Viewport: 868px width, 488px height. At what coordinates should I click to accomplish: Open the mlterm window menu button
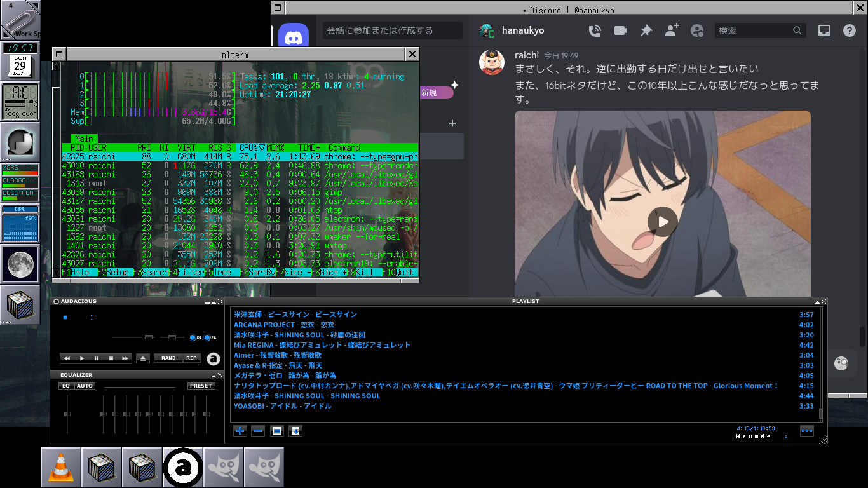(58, 55)
